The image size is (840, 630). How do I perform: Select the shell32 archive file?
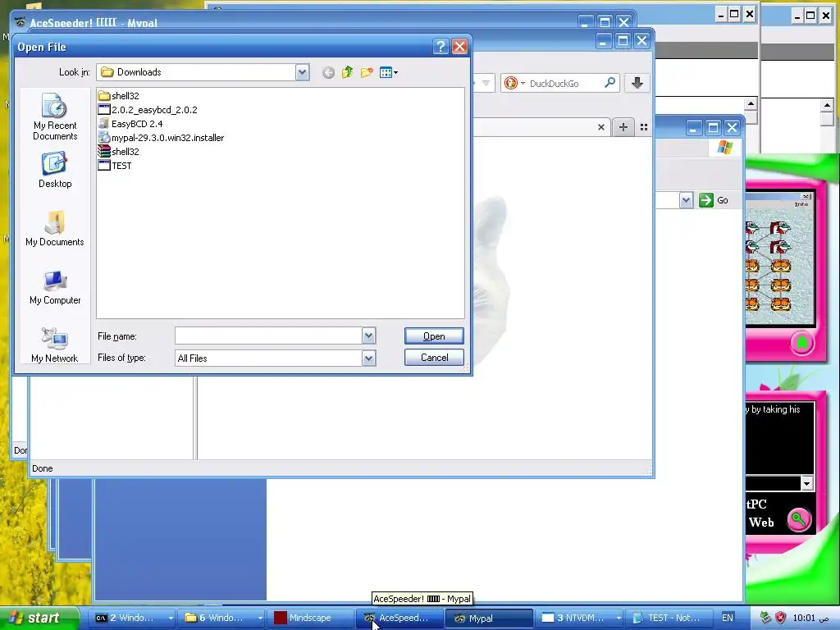[118, 152]
